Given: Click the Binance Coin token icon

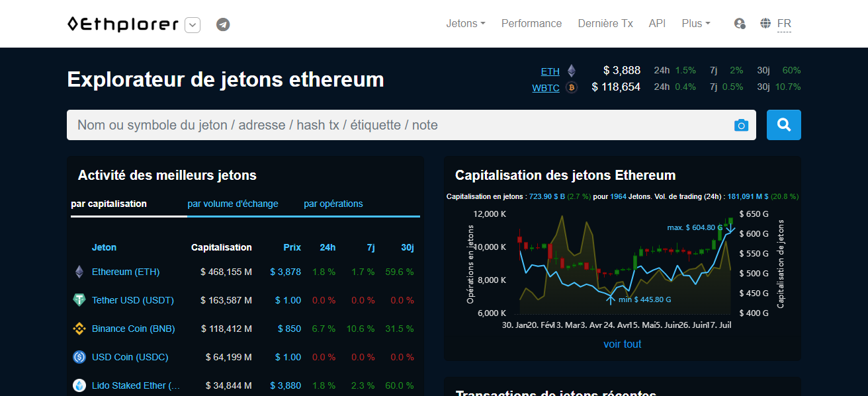Looking at the screenshot, I should coord(79,329).
